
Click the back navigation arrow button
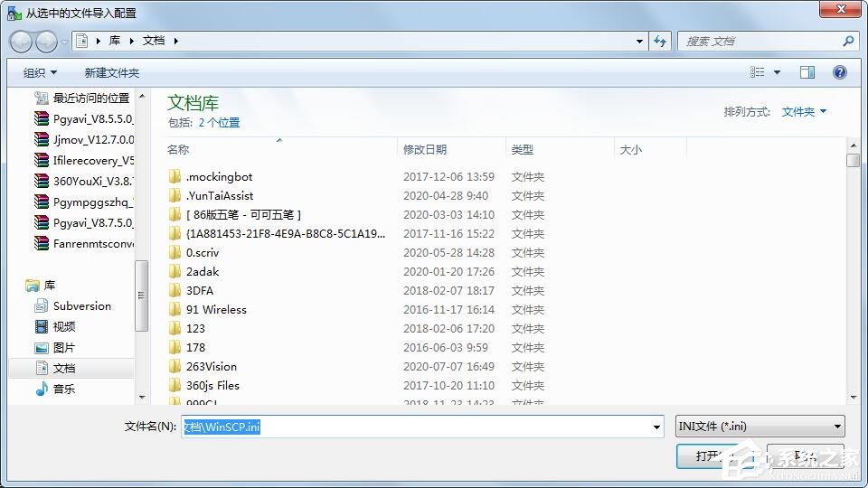(x=21, y=42)
